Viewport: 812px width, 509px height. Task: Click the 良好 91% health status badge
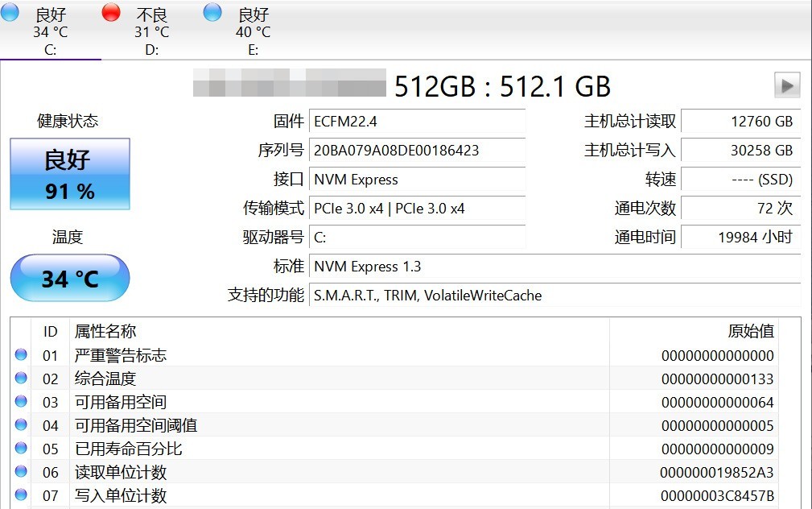[69, 175]
